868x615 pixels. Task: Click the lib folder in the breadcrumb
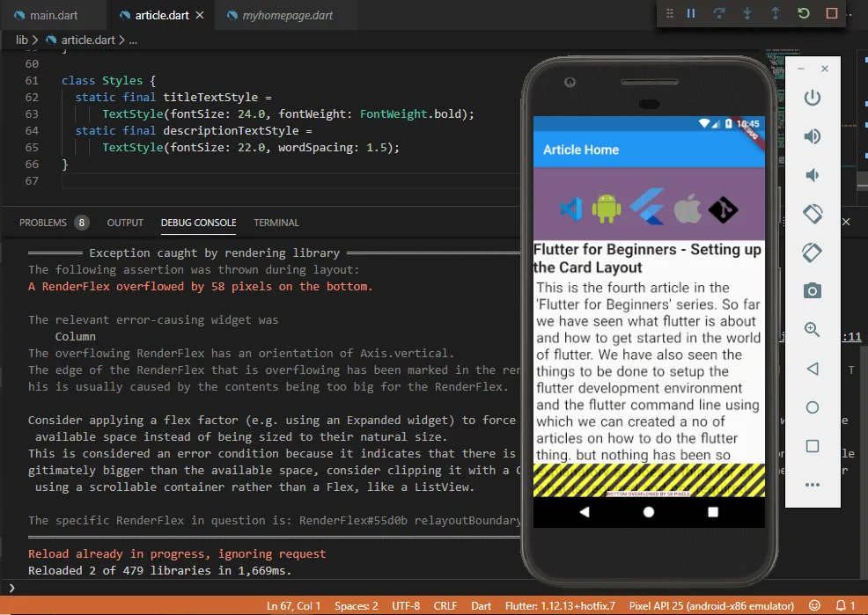coord(22,40)
